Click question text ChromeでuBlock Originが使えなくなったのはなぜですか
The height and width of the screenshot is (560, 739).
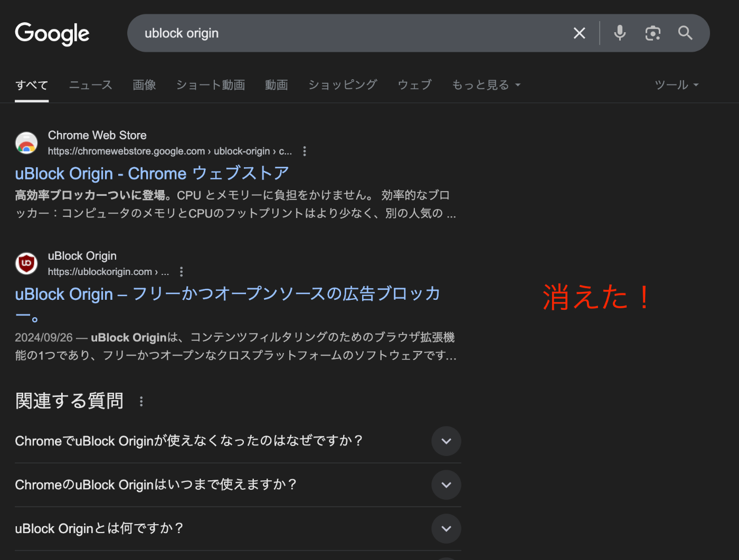point(189,441)
